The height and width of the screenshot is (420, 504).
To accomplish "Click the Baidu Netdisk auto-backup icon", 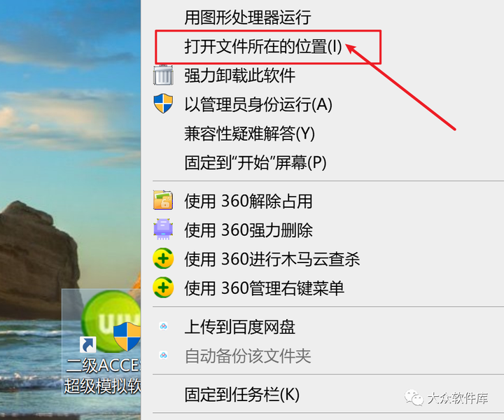I will 163,356.
